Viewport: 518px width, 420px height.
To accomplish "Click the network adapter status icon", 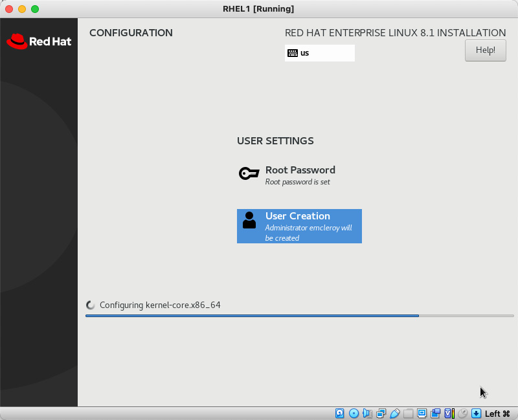I will pyautogui.click(x=381, y=414).
